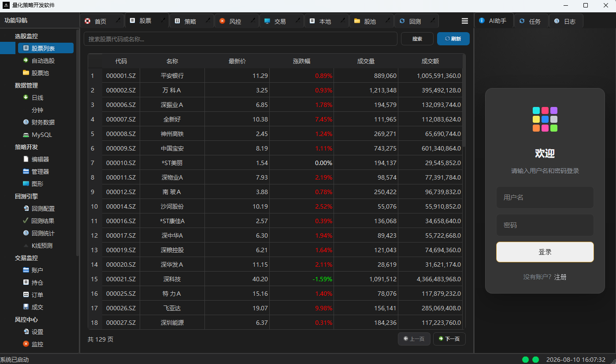This screenshot has width=616, height=364.
Task: Click the download icon next to 日线
Action: click(x=26, y=98)
